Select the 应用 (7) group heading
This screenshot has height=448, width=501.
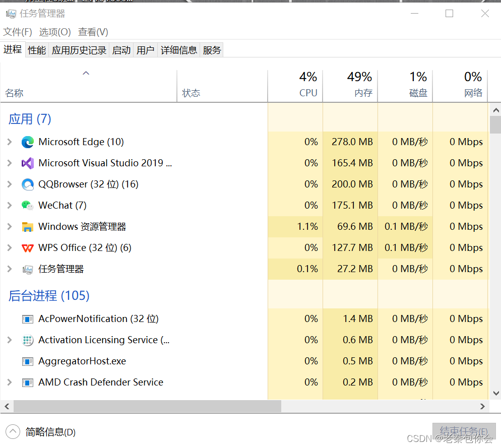point(30,119)
